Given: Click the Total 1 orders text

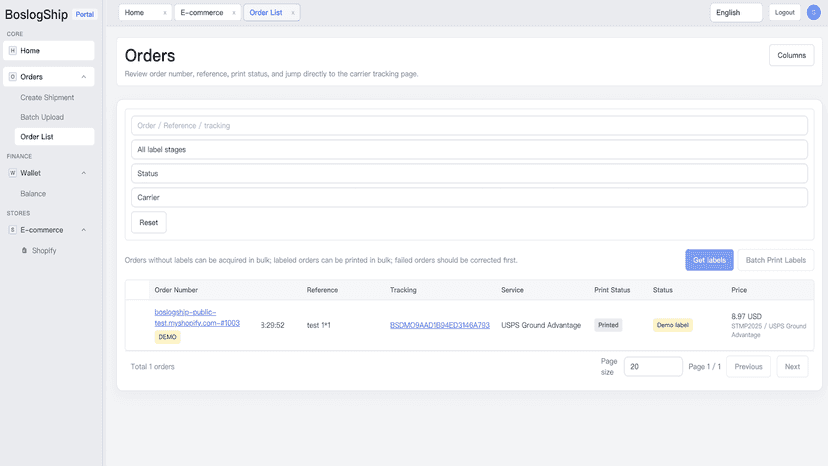Looking at the screenshot, I should (152, 367).
